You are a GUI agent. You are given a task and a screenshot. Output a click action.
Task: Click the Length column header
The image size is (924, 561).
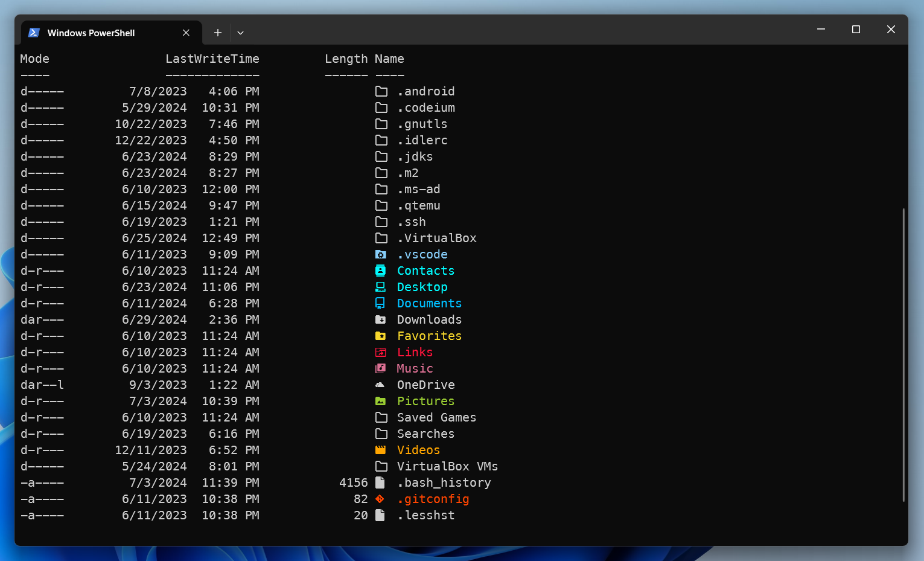tap(346, 59)
